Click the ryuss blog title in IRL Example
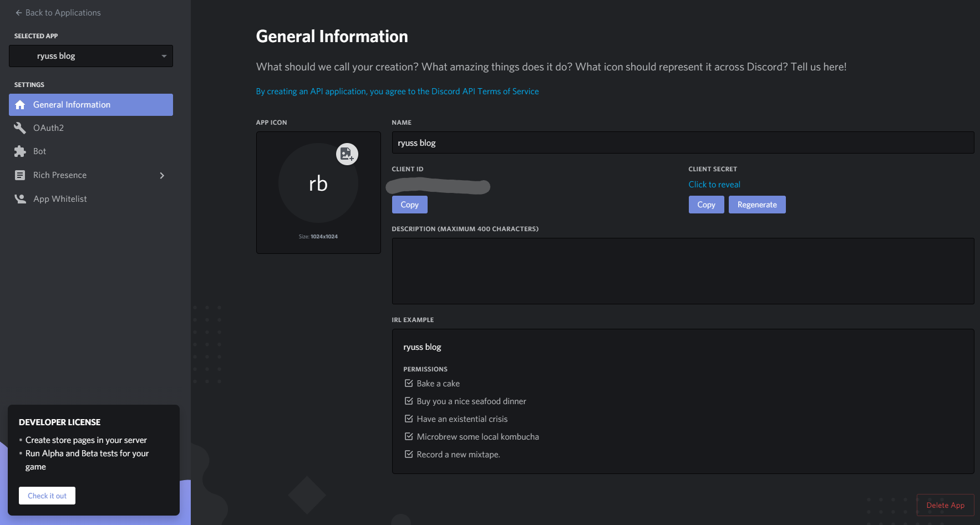Viewport: 980px width, 525px height. click(x=422, y=347)
